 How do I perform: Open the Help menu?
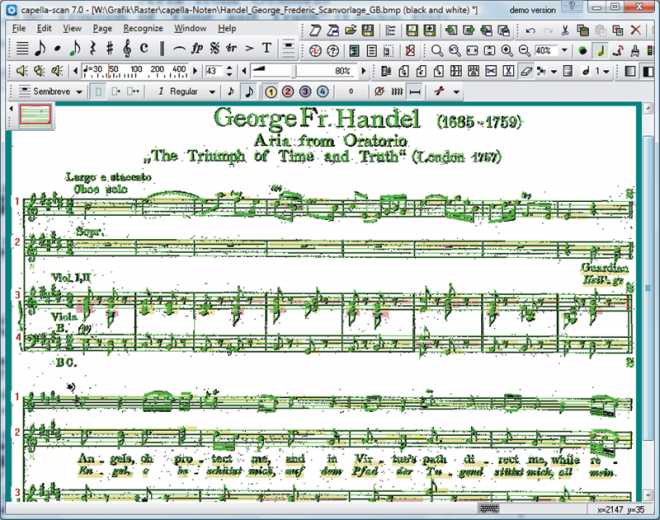(227, 29)
